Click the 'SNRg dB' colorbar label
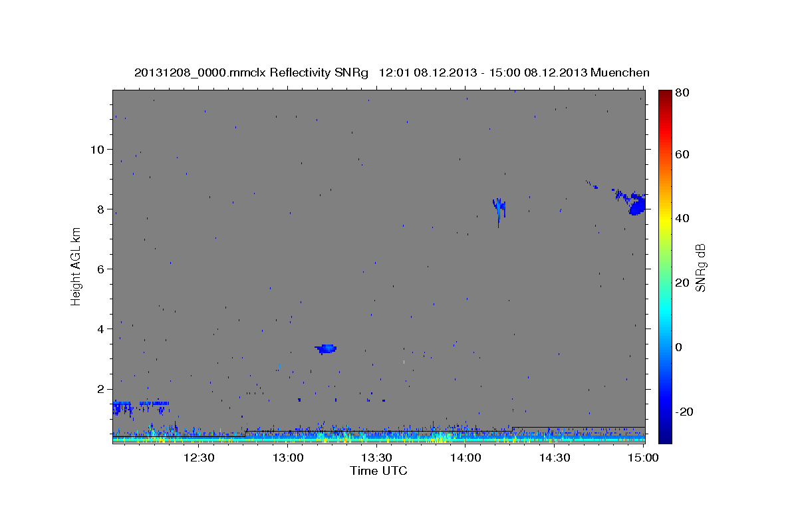The height and width of the screenshot is (532, 798). click(700, 267)
